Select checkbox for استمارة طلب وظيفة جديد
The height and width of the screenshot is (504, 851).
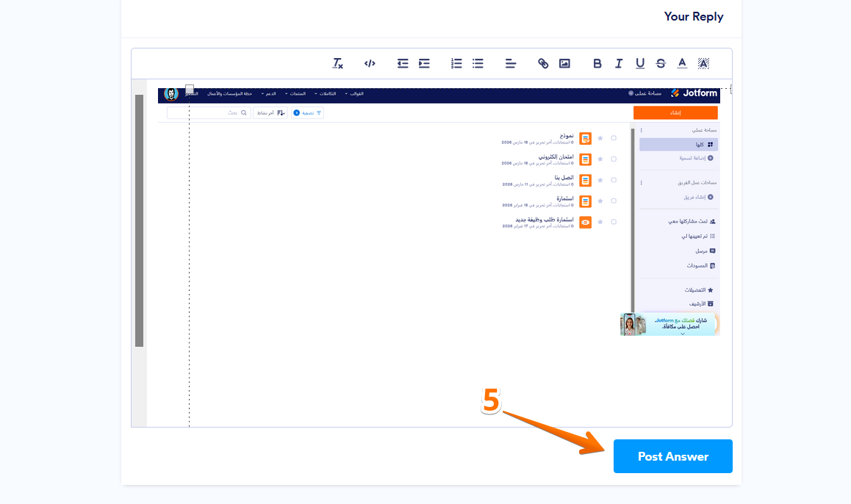tap(614, 222)
